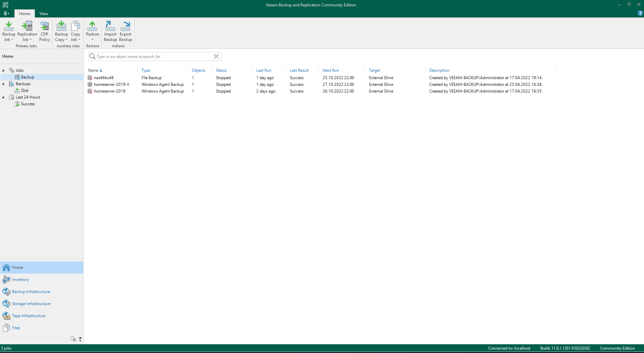Click the Storage Infrastructure icon

click(6, 304)
